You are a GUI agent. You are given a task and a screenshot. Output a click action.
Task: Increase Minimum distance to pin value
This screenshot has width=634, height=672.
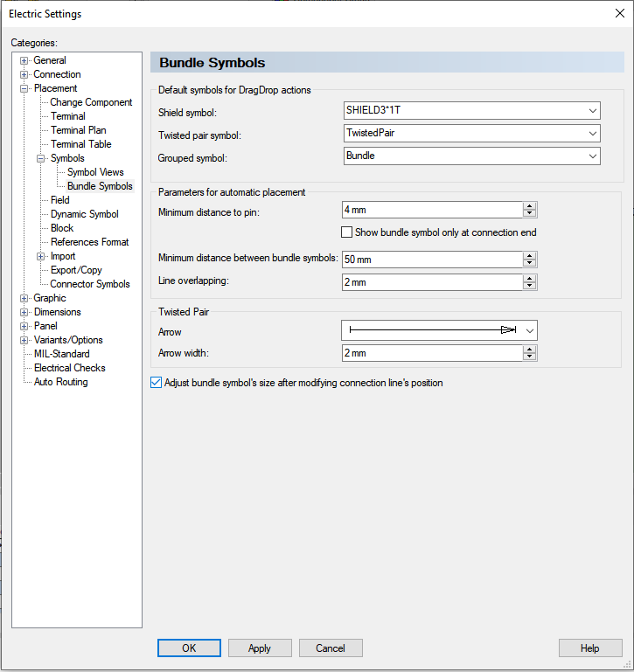529,206
